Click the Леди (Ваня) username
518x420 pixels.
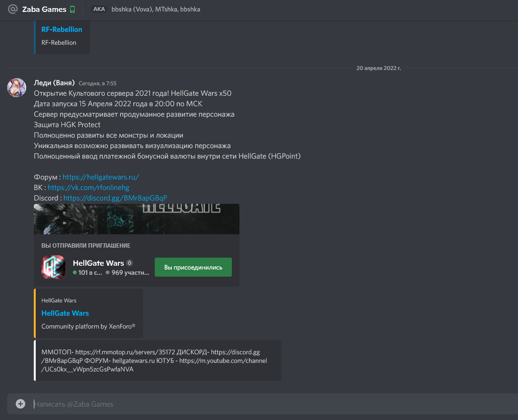[54, 82]
